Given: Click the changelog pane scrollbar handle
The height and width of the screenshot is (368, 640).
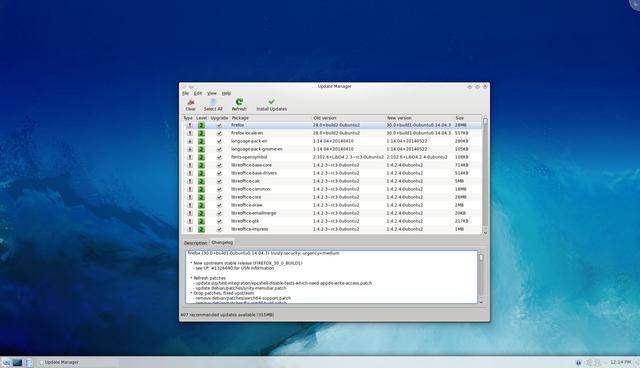Looking at the screenshot, I should 481,257.
